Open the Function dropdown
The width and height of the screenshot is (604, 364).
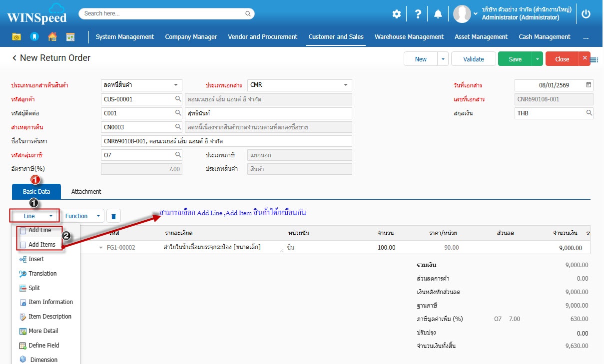pos(83,216)
